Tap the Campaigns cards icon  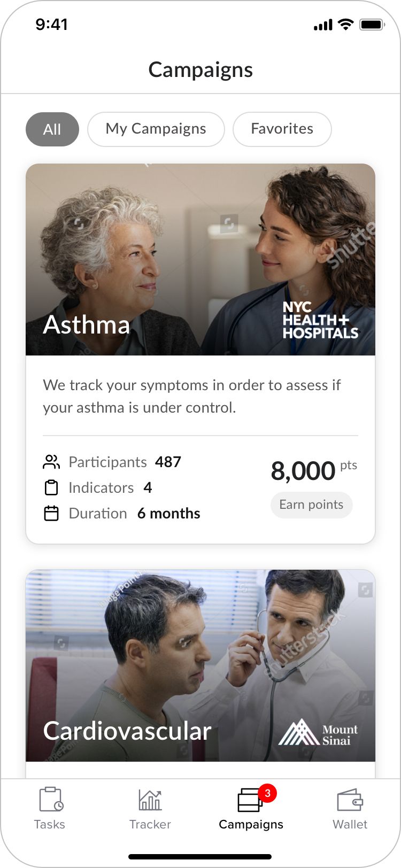coord(249,801)
